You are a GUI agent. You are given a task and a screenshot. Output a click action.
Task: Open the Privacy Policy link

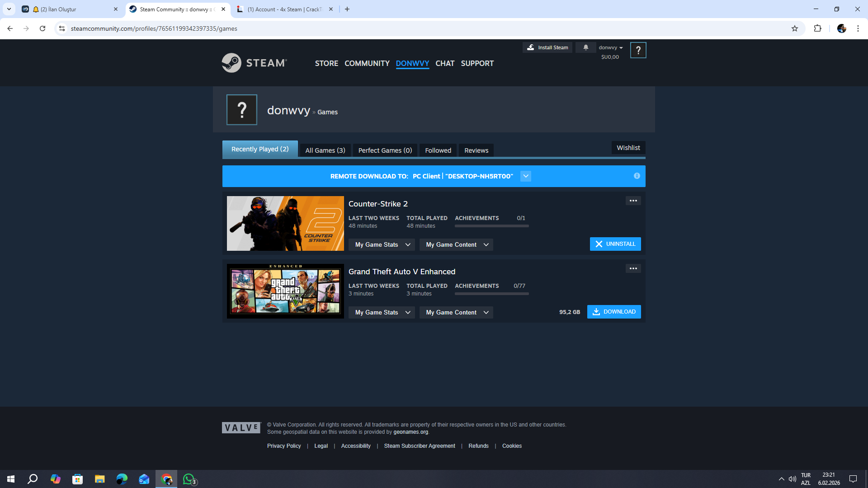tap(284, 446)
